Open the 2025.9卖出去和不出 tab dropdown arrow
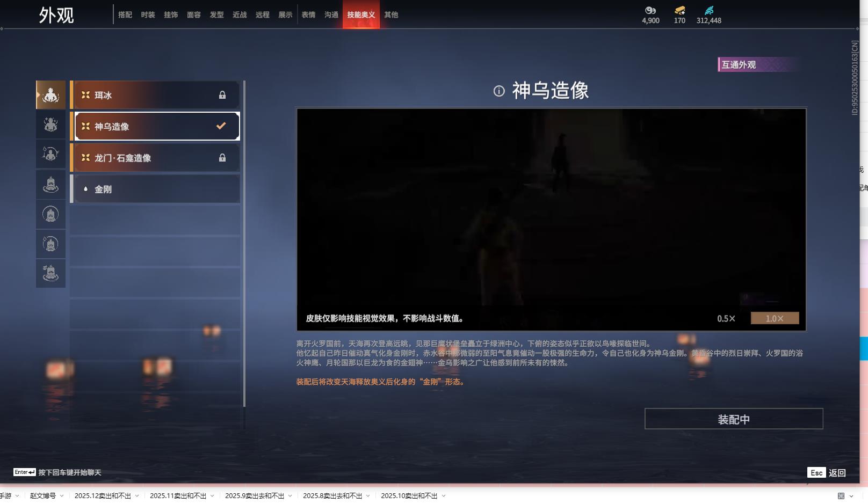 (290, 496)
